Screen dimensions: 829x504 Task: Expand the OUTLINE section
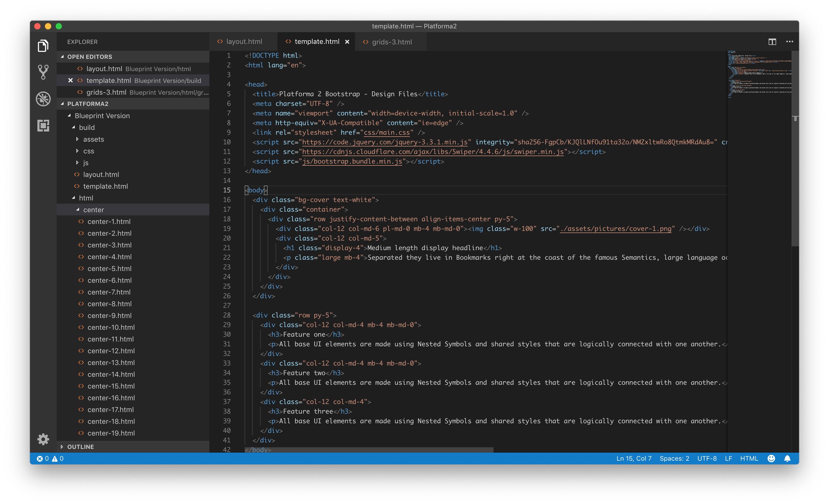pos(80,446)
